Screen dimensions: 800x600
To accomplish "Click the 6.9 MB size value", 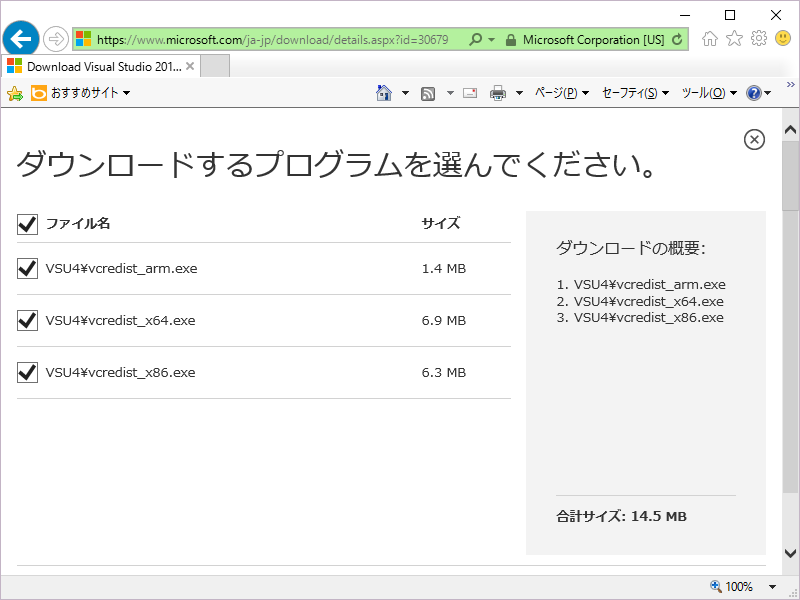I will pyautogui.click(x=444, y=320).
